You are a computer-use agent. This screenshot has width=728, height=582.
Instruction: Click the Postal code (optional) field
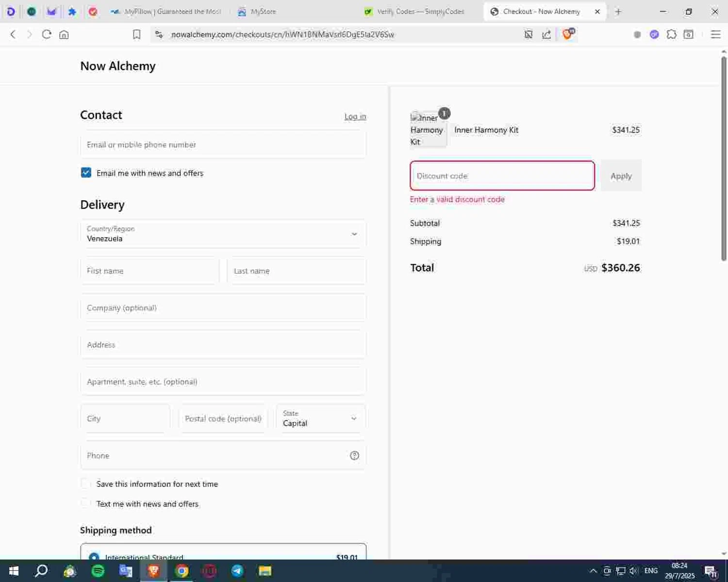pos(223,418)
